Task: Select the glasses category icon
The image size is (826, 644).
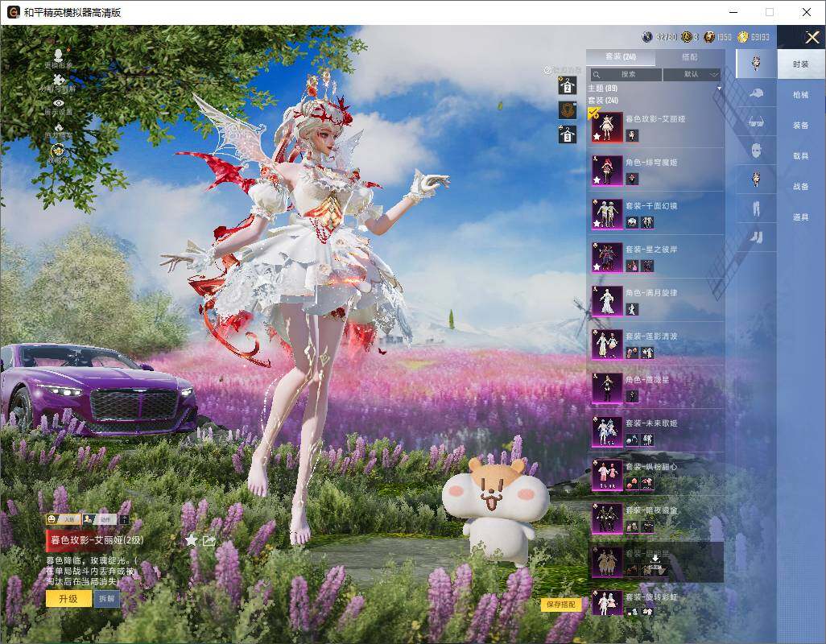Action: (756, 122)
